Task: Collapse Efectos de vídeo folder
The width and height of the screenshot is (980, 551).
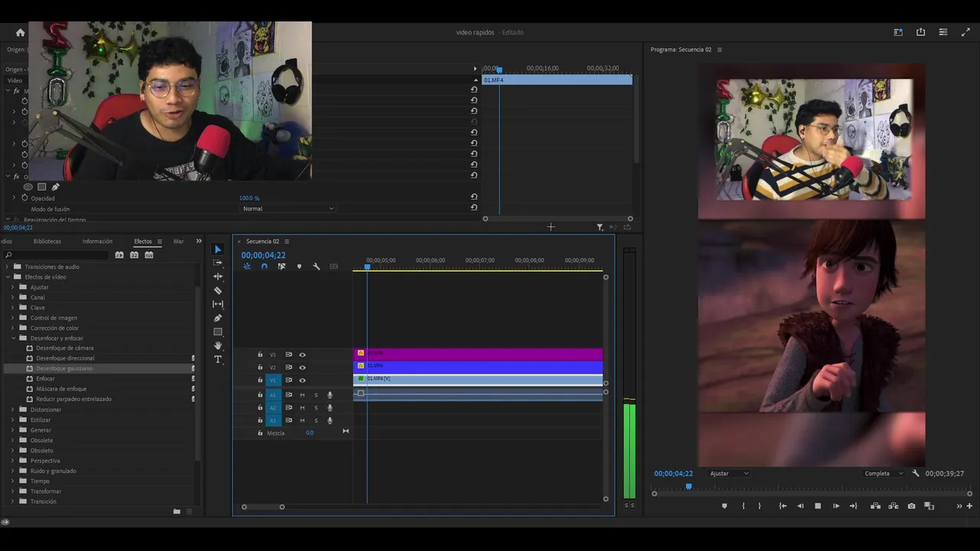Action: (7, 277)
